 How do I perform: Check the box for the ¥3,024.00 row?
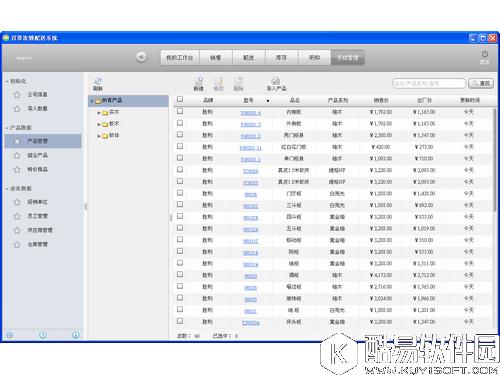[180, 298]
